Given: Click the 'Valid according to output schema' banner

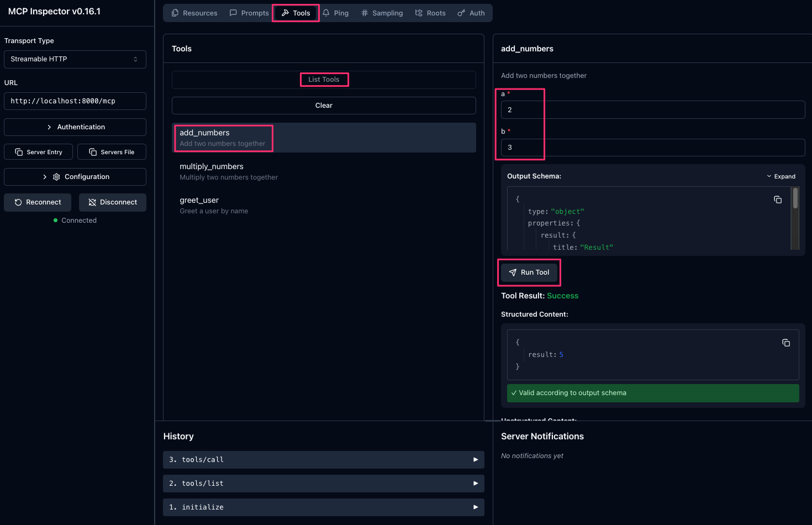Looking at the screenshot, I should pos(653,393).
